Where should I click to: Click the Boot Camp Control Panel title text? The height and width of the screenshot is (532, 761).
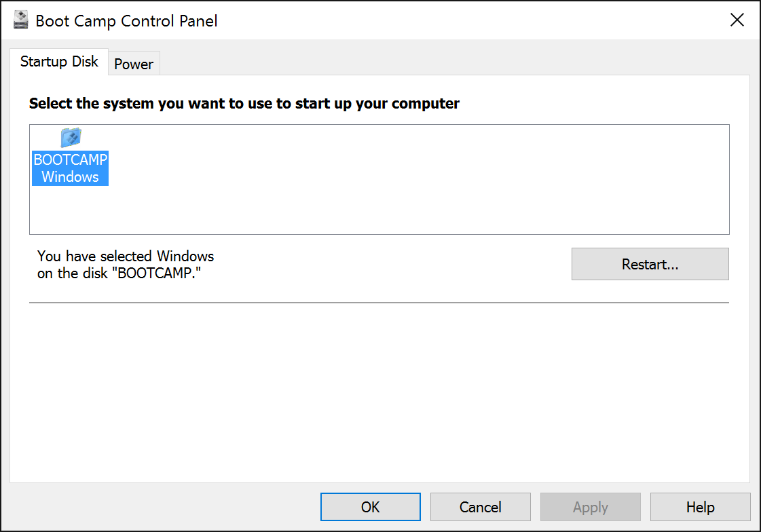click(x=126, y=21)
